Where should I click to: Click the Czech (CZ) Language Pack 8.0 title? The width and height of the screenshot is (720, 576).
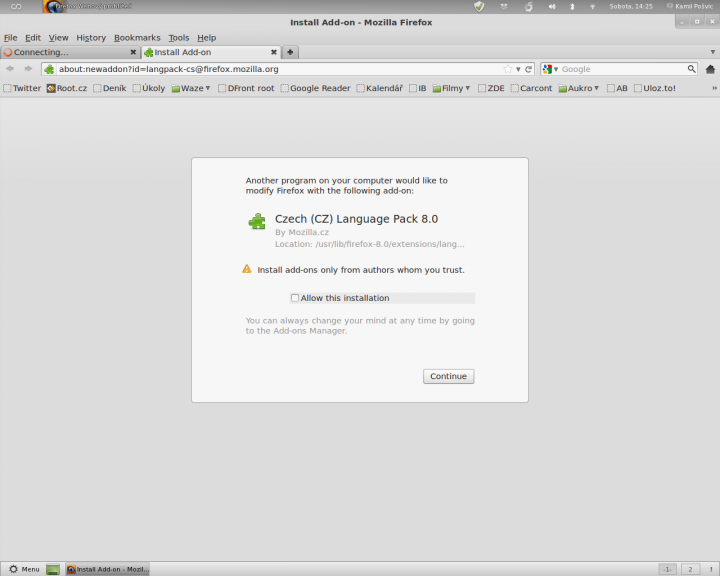356,219
